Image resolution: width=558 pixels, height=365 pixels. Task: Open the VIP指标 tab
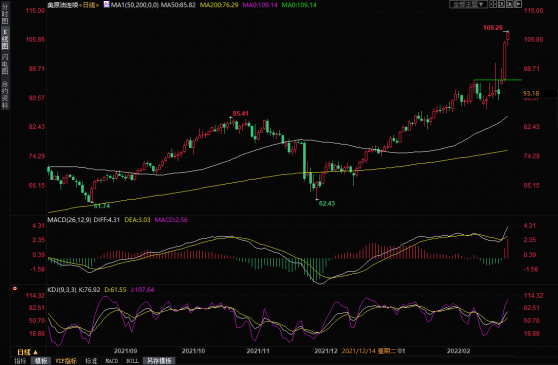[66, 361]
